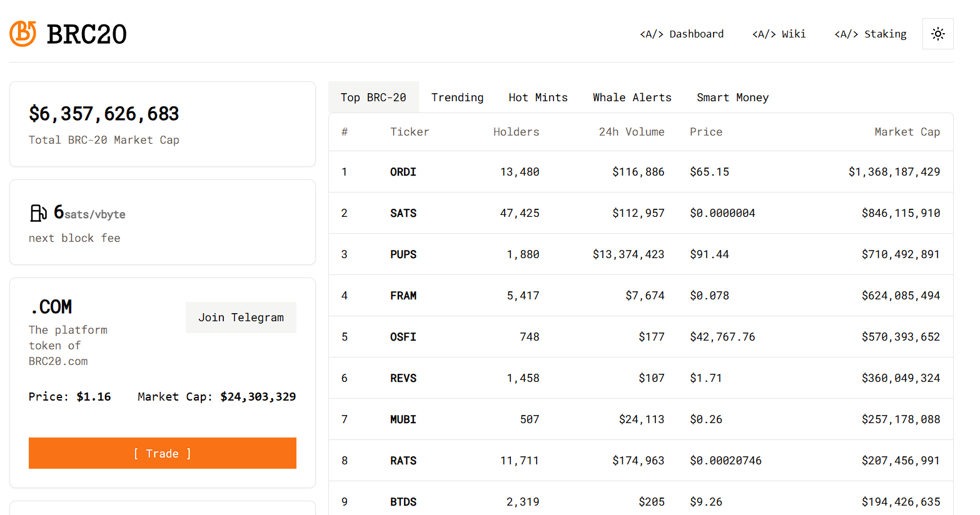Open the RATS ticker row
Image resolution: width=980 pixels, height=515 pixels.
tap(641, 461)
